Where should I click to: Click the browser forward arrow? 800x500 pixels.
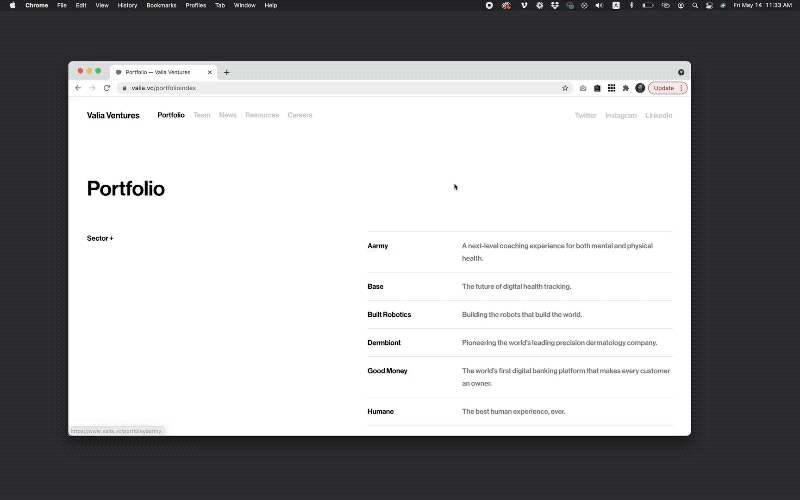coord(92,88)
